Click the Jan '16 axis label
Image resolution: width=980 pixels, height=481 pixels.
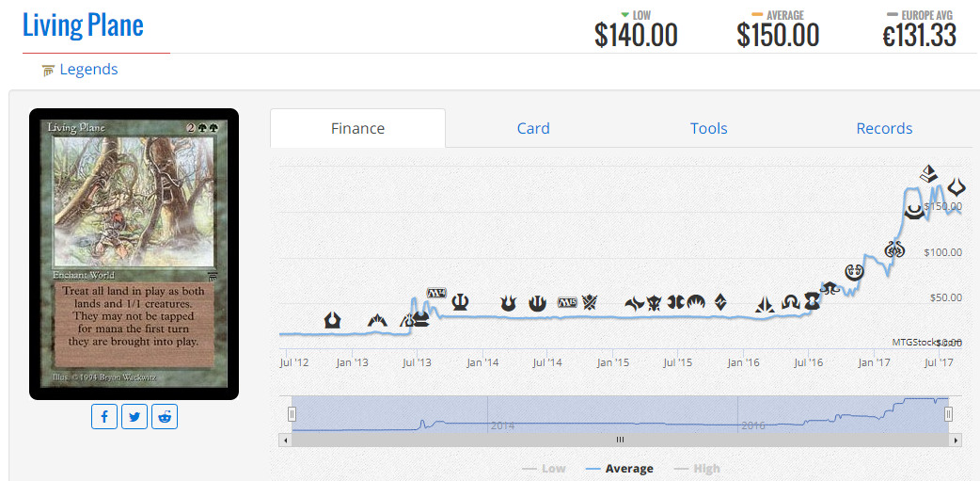pos(744,362)
